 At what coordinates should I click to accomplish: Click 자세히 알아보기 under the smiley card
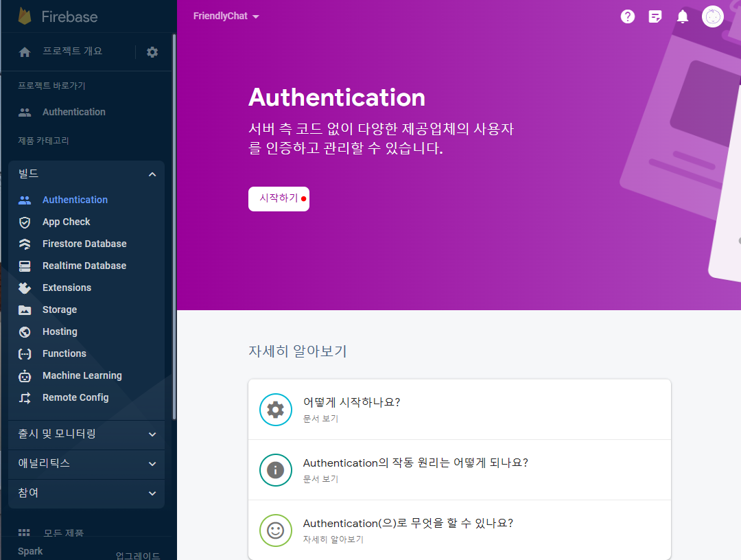(x=333, y=539)
